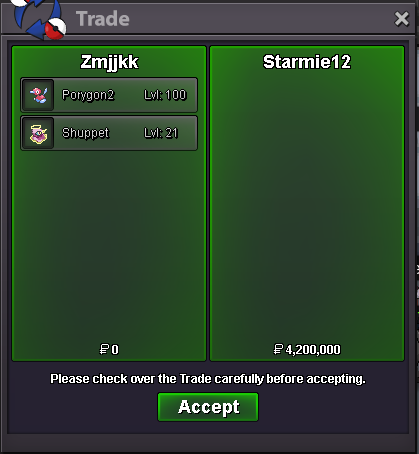Image resolution: width=419 pixels, height=454 pixels.
Task: Click the Trade arrows Pokeball icon
Action: pos(38,19)
